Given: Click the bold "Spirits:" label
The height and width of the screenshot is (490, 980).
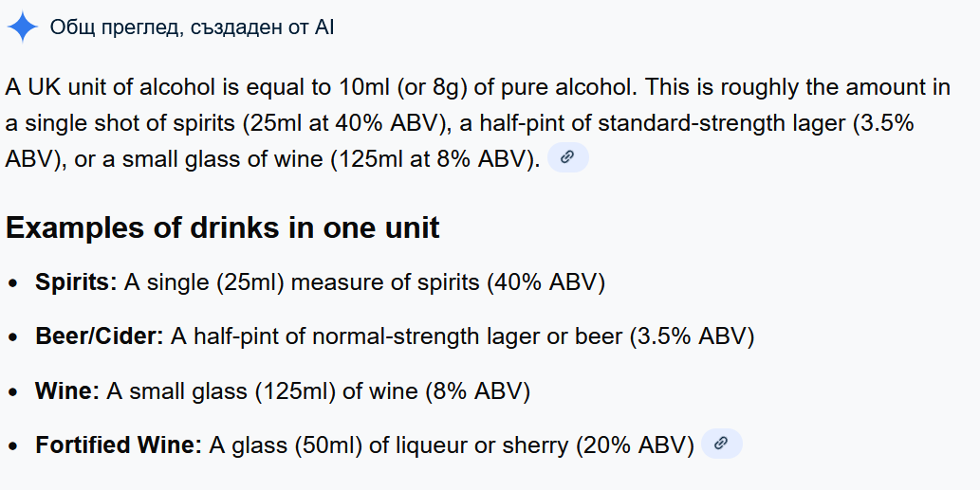Looking at the screenshot, I should [x=76, y=282].
